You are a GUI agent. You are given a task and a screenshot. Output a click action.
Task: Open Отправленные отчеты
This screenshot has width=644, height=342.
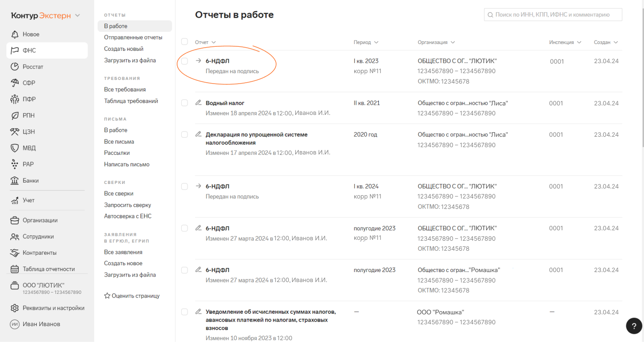(133, 37)
